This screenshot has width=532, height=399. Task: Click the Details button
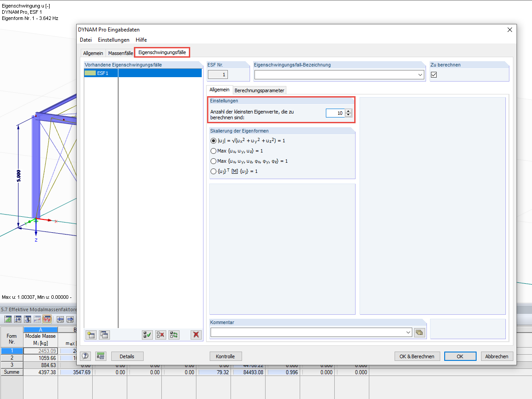[x=127, y=356]
